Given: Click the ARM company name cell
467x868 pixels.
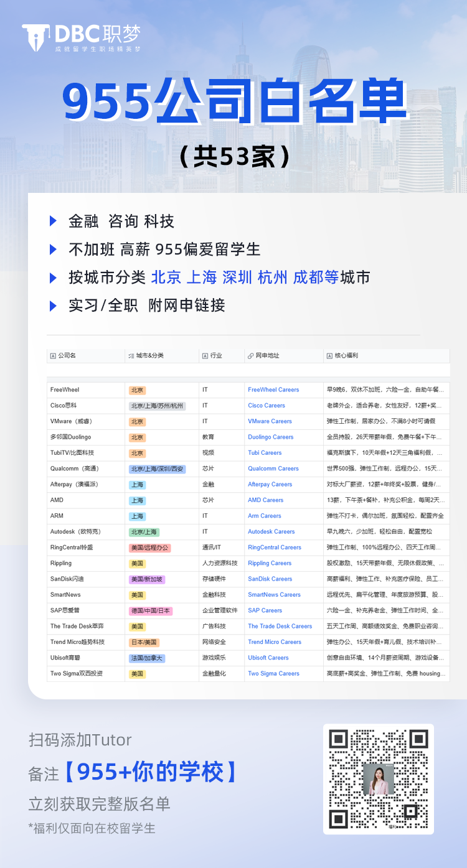Looking at the screenshot, I should pos(86,516).
